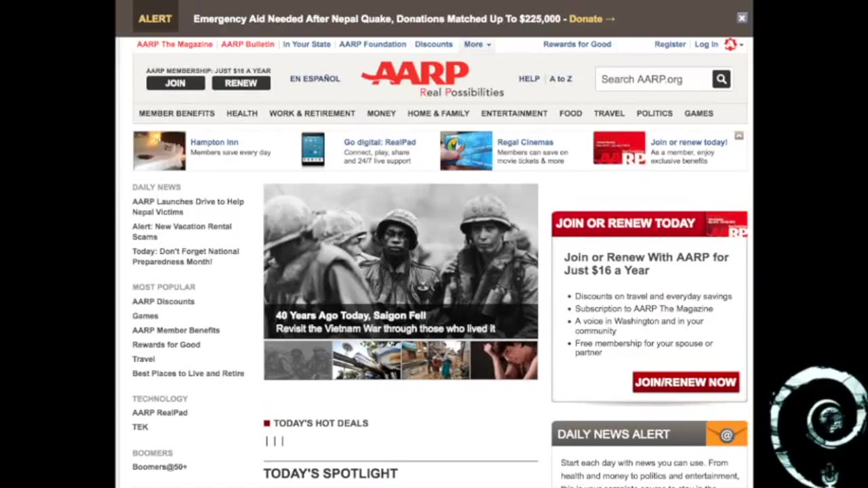Open the Work & Retirement menu
The width and height of the screenshot is (868, 488).
click(312, 113)
